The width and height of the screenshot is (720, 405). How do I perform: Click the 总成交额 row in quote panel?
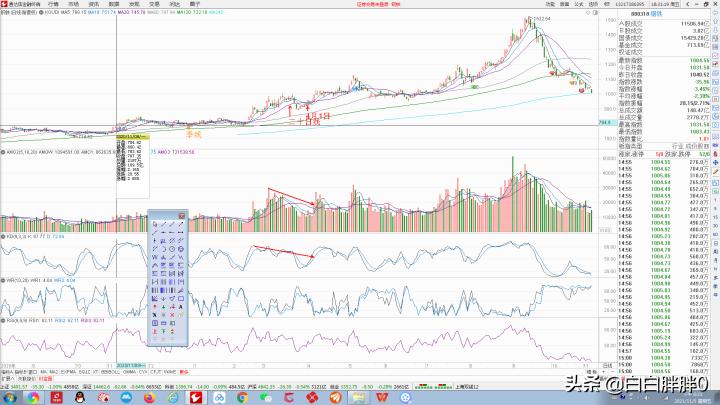[x=664, y=110]
